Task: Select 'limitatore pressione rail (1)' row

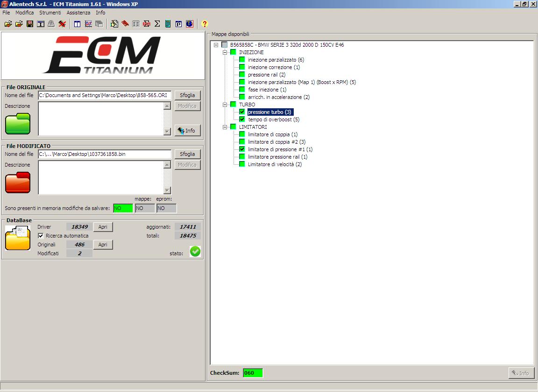Action: coord(277,157)
